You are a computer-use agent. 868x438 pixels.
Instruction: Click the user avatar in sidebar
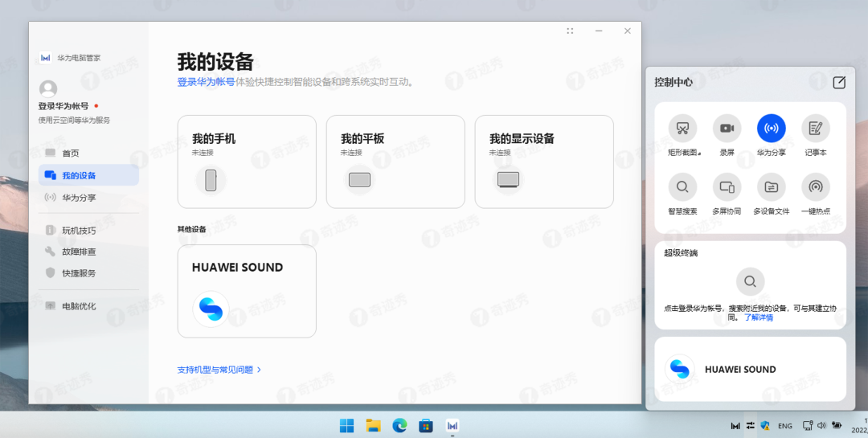(48, 88)
